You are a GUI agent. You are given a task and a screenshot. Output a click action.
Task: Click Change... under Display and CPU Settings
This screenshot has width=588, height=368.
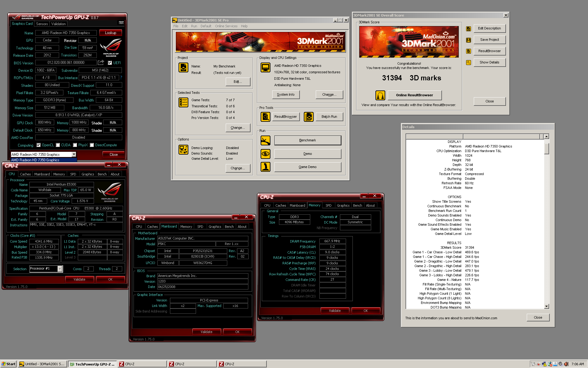329,94
